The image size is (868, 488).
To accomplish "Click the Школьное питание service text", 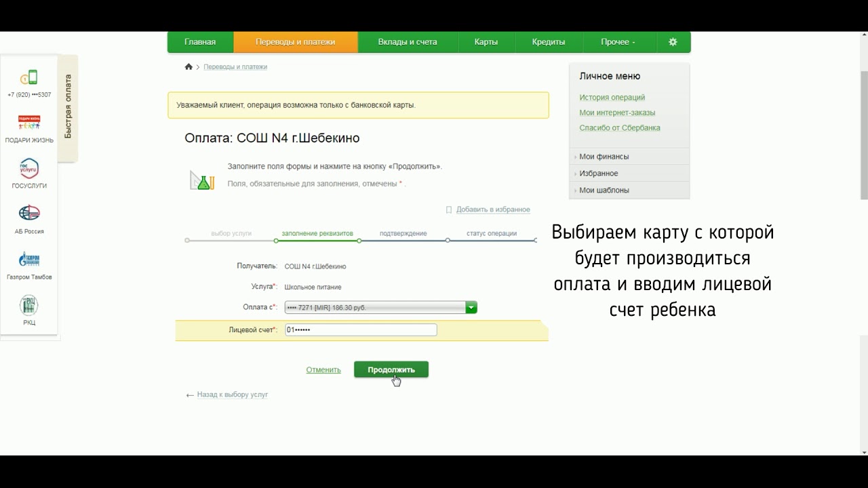I will [x=313, y=287].
